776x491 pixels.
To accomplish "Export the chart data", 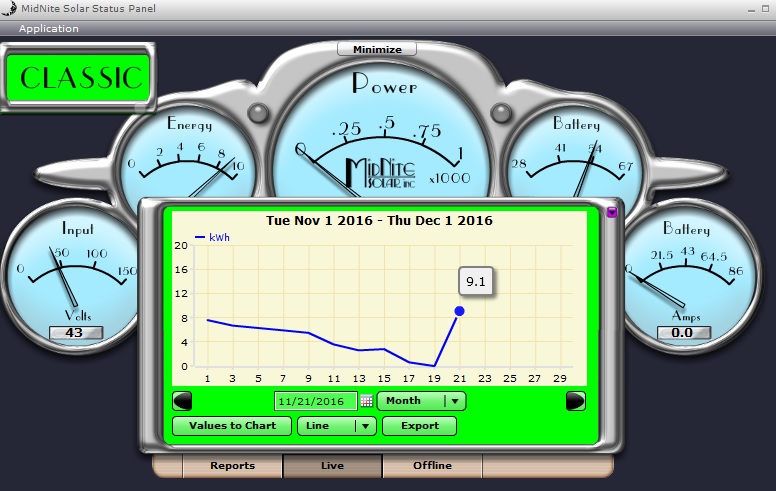I will pyautogui.click(x=420, y=426).
